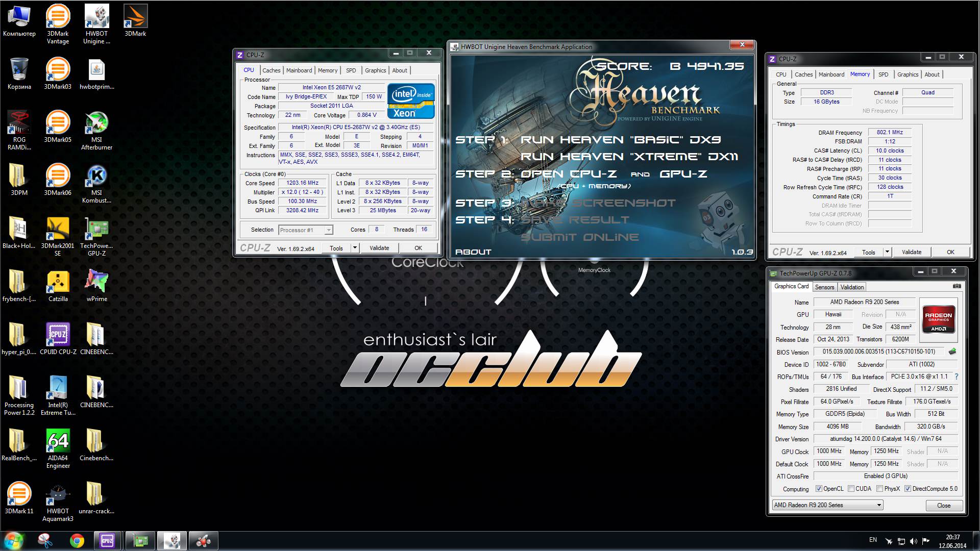Launch HWBOT Aquamark3 desktop icon
Image resolution: width=980 pixels, height=551 pixels.
tap(58, 502)
